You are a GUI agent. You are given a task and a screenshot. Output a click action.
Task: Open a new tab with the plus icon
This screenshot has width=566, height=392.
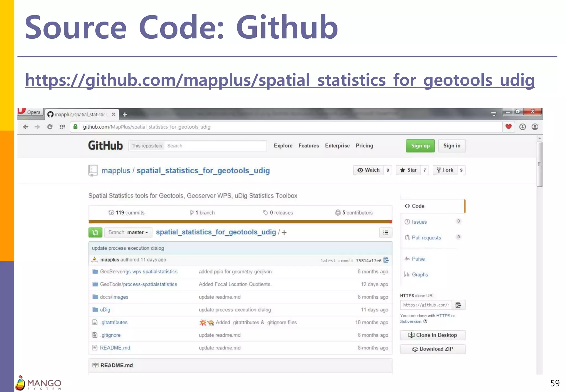coord(125,114)
